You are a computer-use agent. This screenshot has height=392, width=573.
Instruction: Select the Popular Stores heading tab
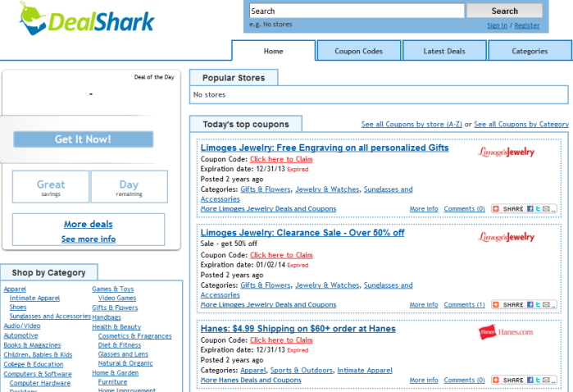[x=234, y=78]
